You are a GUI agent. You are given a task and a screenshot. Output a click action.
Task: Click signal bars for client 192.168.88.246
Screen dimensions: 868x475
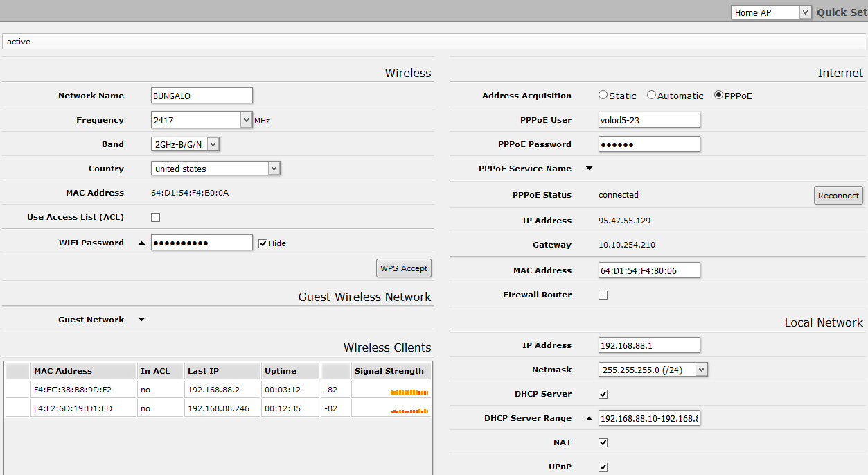click(409, 411)
